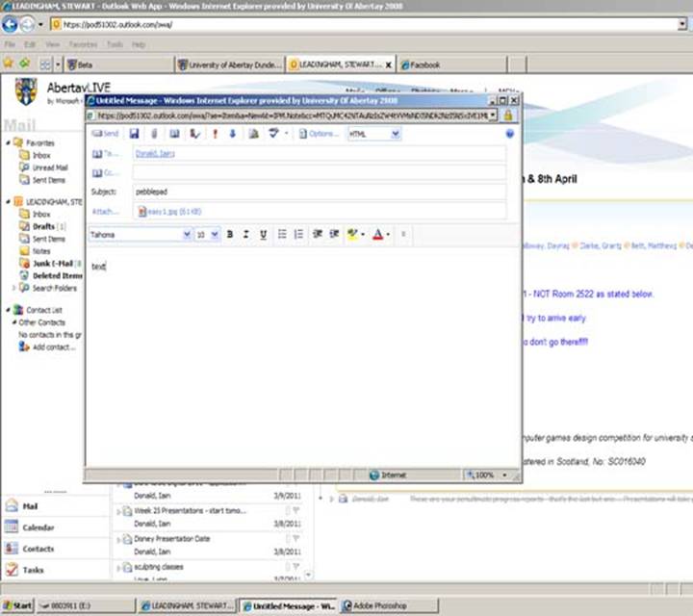The height and width of the screenshot is (616, 693).
Task: Click the Save draft floppy icon
Action: (134, 134)
